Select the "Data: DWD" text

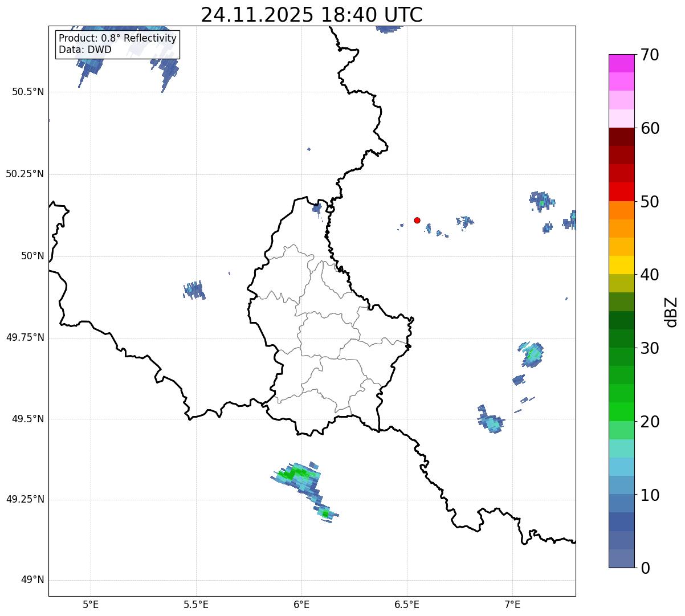pos(85,50)
